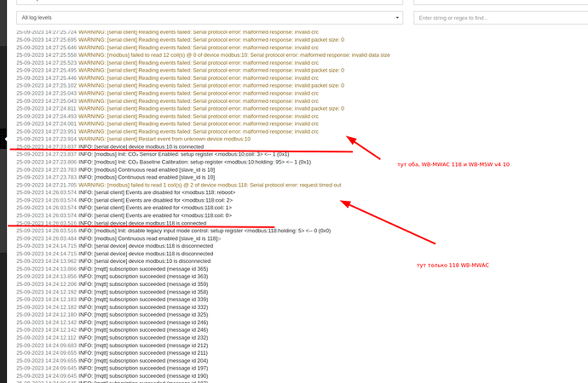Select the 14:27:25.495 invalid packet size warning
The image size is (588, 383).
[181, 71]
